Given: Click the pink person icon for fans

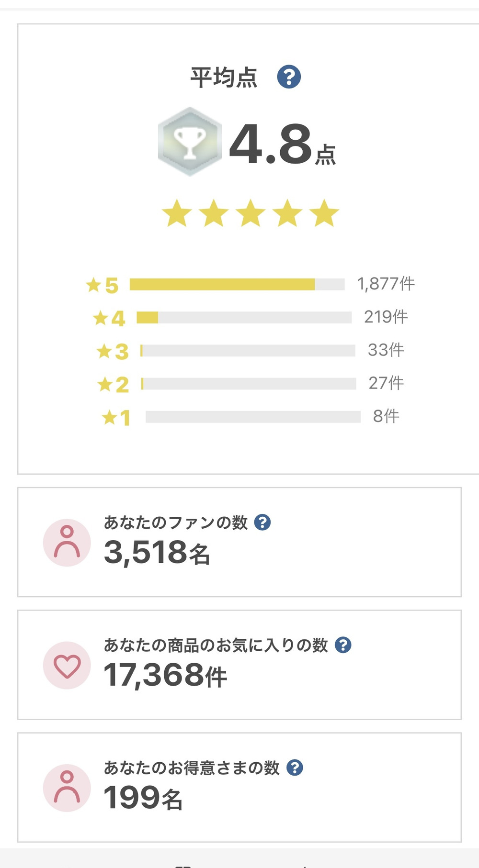Looking at the screenshot, I should pos(67,543).
